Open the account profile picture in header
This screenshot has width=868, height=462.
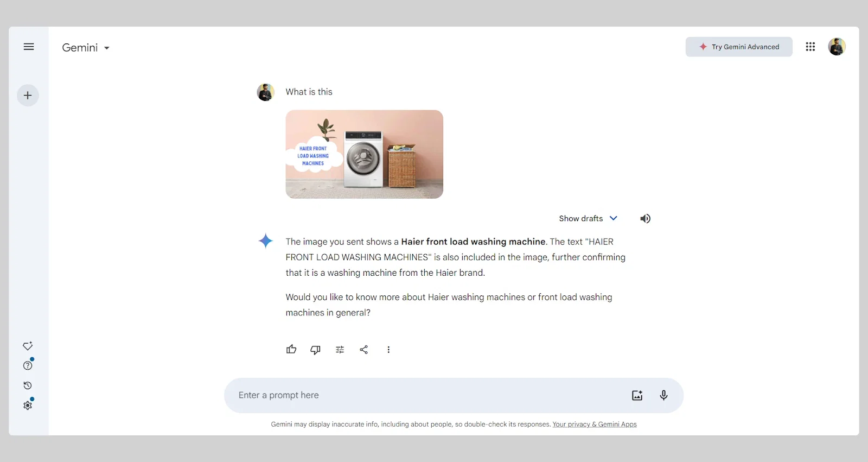(x=837, y=47)
